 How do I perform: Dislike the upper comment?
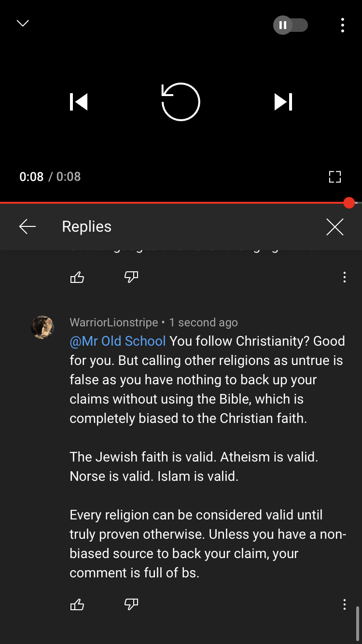[131, 277]
